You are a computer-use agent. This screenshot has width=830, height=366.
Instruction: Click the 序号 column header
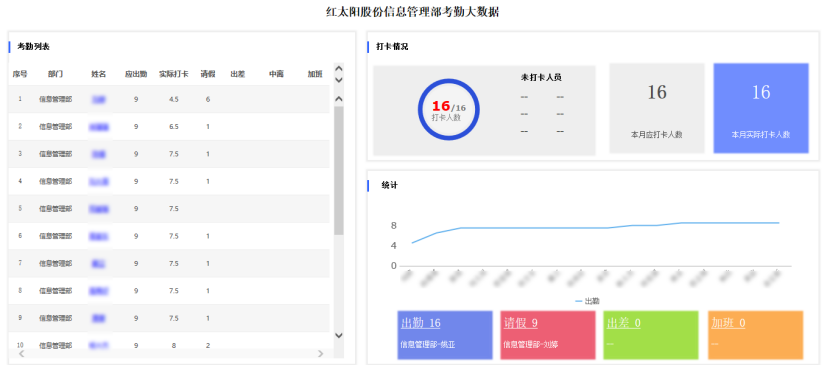[20, 74]
